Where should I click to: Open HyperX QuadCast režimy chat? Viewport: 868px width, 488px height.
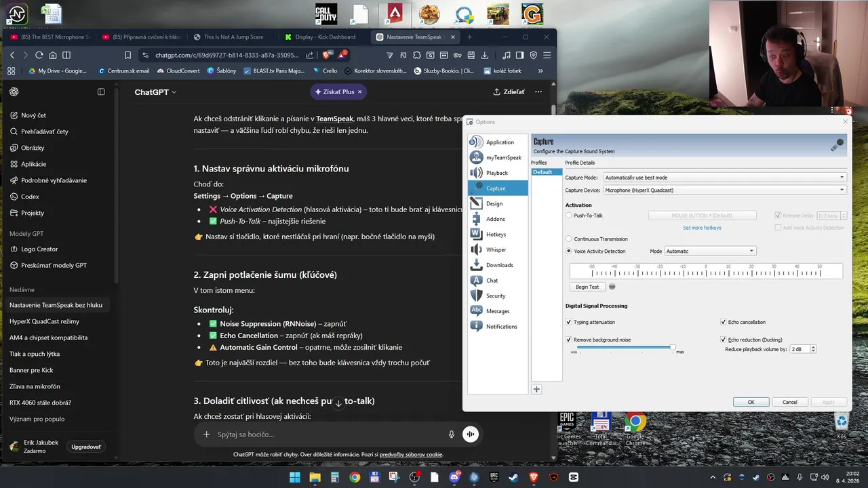[x=57, y=321]
